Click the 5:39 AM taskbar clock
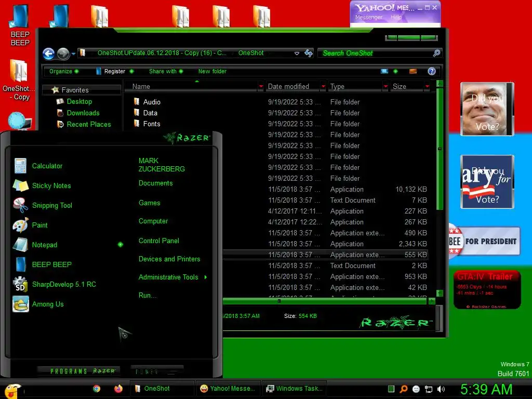Screen dimensions: 532x399 tap(486, 390)
